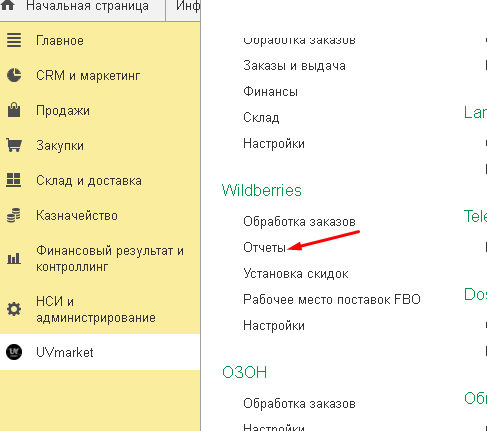This screenshot has width=487, height=431.
Task: Open the Финансы link
Action: [x=270, y=91]
